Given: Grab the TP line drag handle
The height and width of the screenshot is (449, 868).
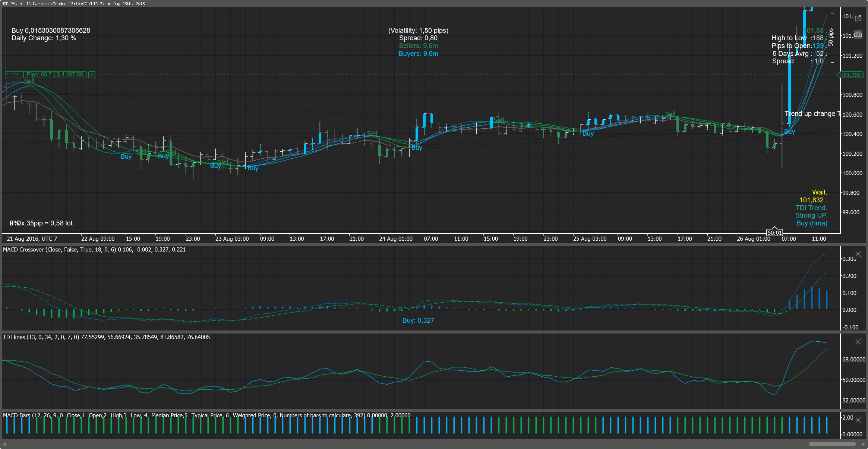Looking at the screenshot, I should click(x=7, y=75).
